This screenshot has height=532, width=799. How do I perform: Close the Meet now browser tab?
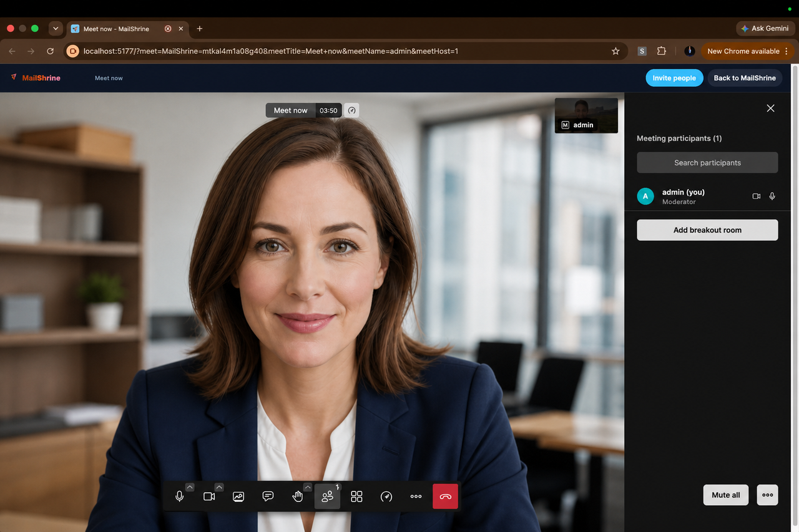point(181,29)
